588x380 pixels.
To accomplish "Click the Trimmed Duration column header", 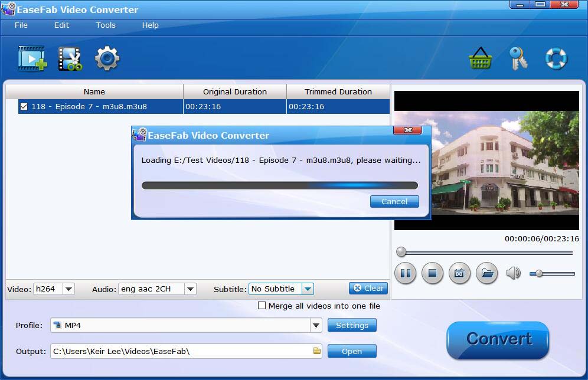I will pyautogui.click(x=338, y=91).
